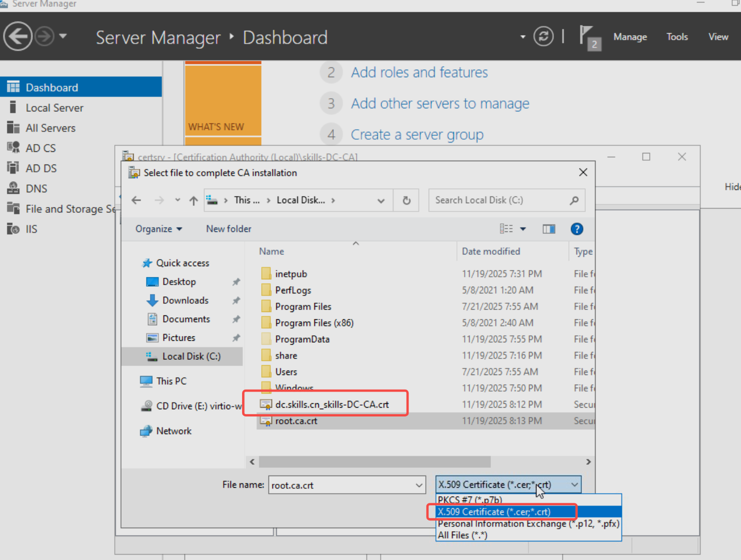
Task: Click the horizontal scrollbar in file list
Action: 374,461
